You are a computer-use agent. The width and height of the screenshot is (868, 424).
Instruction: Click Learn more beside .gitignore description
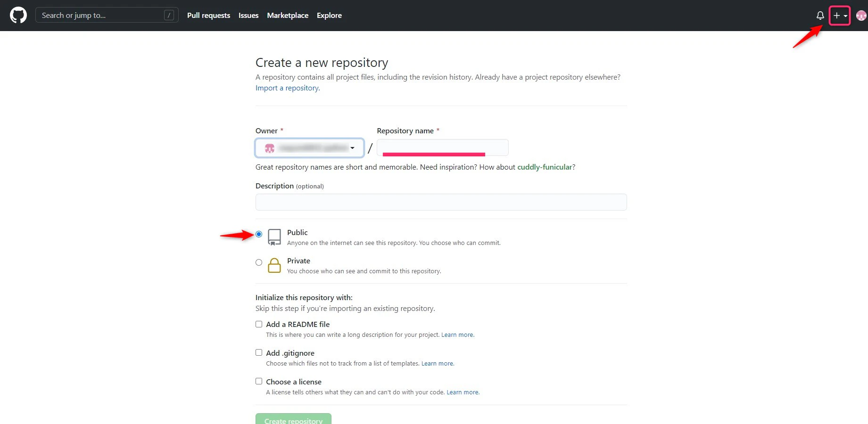pos(438,364)
